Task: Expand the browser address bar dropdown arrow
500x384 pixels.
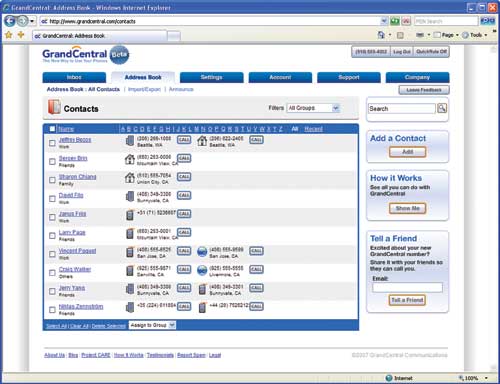Action: point(384,21)
